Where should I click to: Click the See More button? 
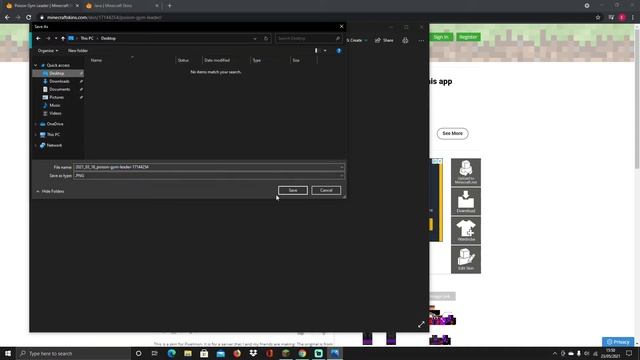(x=452, y=133)
